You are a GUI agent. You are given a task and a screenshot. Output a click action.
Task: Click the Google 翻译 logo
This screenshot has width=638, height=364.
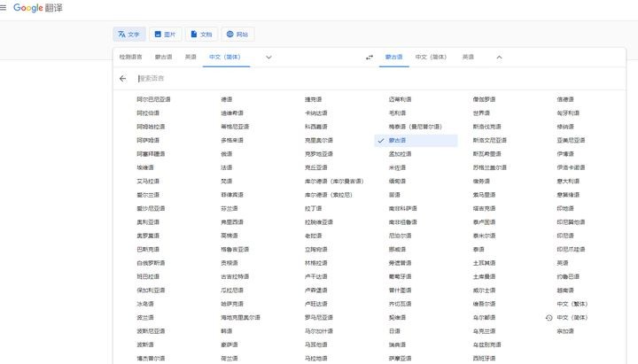38,8
